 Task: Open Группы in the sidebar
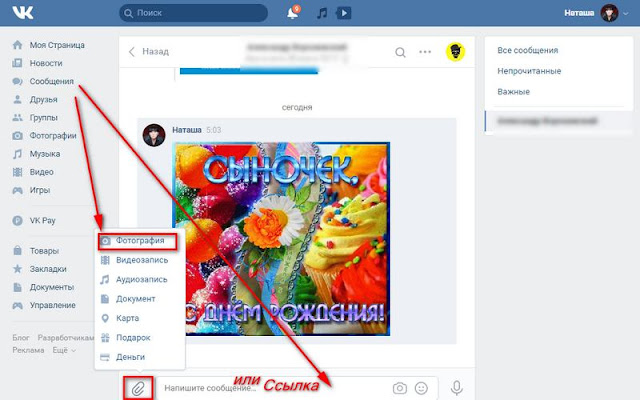[43, 118]
